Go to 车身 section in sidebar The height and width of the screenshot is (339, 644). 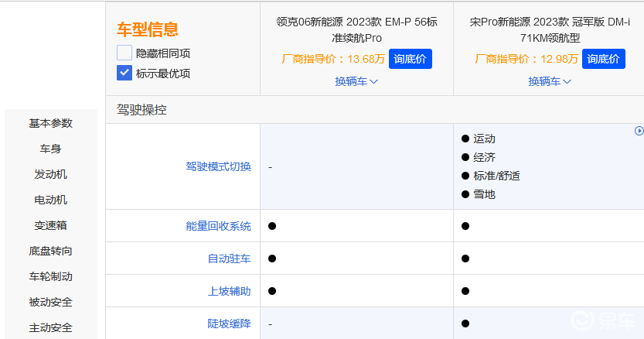(x=50, y=149)
